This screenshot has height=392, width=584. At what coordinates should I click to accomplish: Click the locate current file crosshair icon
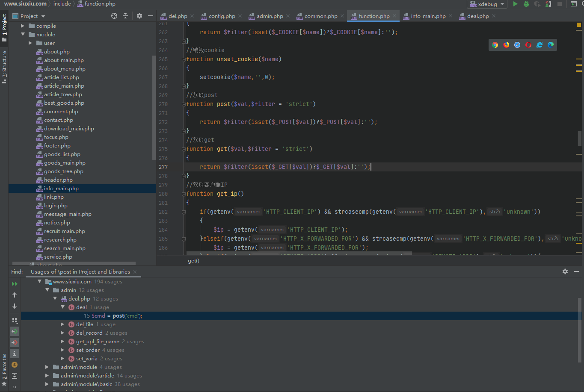click(114, 16)
